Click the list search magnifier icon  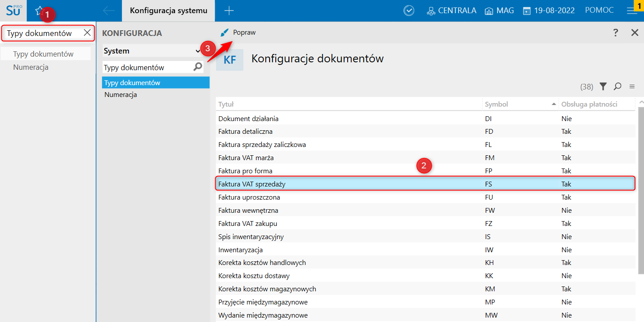[x=617, y=86]
